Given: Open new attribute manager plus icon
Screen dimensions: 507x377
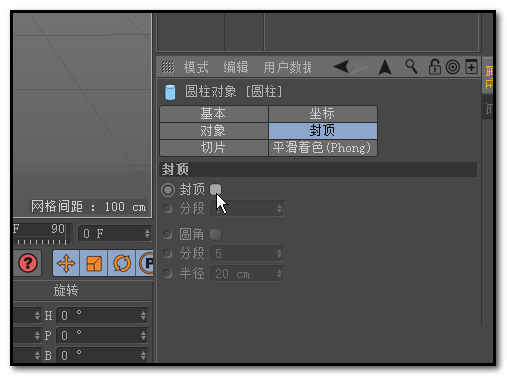Looking at the screenshot, I should coord(471,67).
